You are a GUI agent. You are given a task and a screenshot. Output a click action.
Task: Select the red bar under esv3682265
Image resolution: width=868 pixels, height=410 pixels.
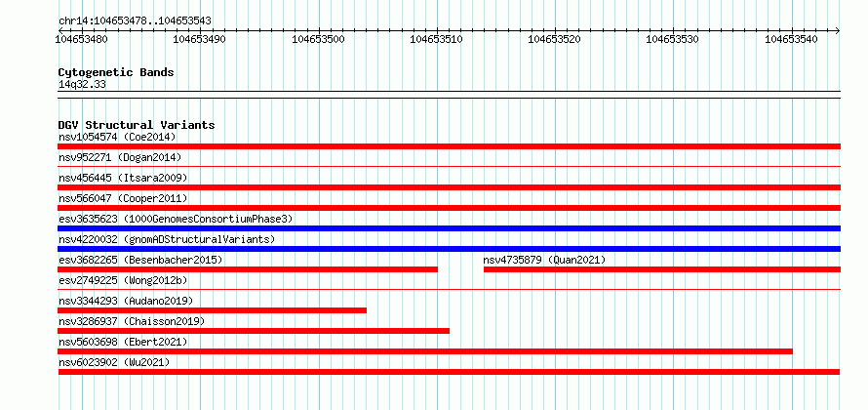[248, 269]
